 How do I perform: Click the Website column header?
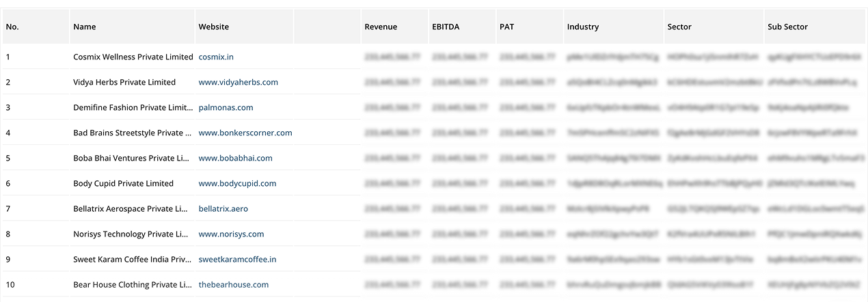pos(244,27)
